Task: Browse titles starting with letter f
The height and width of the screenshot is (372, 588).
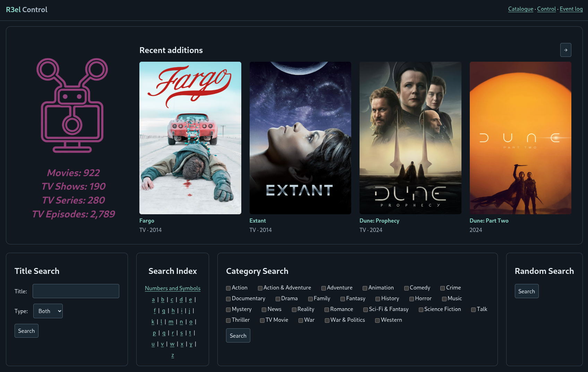Action: [x=155, y=311]
